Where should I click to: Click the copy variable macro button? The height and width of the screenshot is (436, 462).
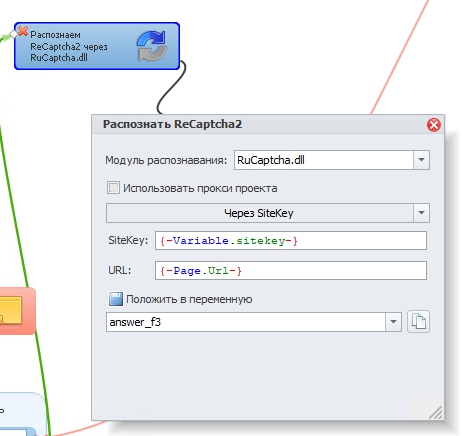tap(418, 322)
